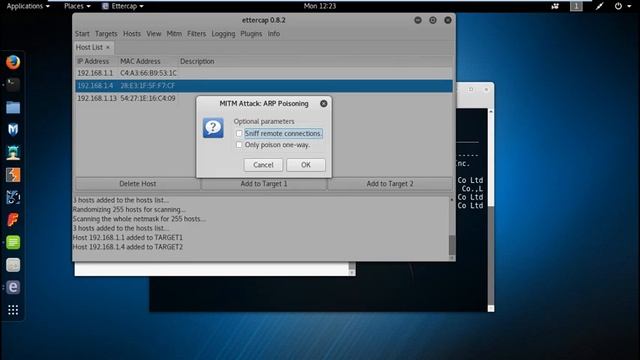
Task: Launch Metasploit from the dock
Action: [x=13, y=130]
